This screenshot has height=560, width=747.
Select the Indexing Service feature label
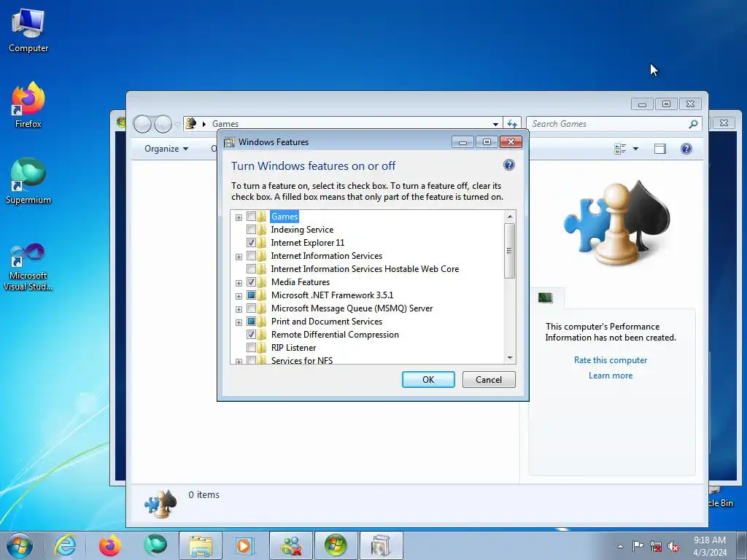(x=302, y=230)
